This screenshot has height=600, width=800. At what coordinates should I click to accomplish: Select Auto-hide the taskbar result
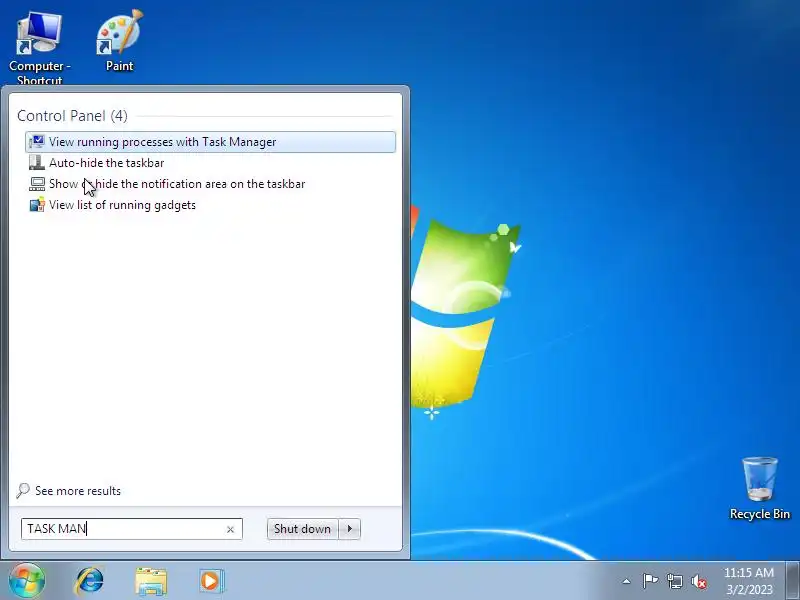pos(106,163)
